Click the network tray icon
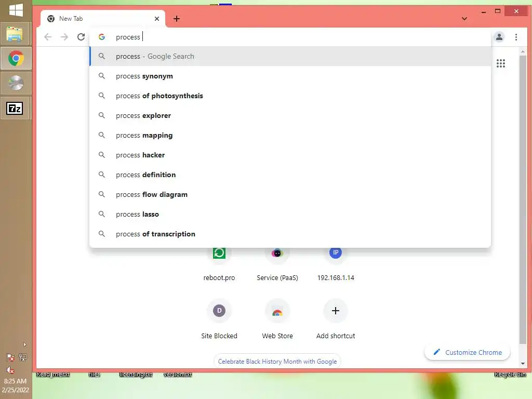Viewport: 532px width, 399px height. (23, 357)
